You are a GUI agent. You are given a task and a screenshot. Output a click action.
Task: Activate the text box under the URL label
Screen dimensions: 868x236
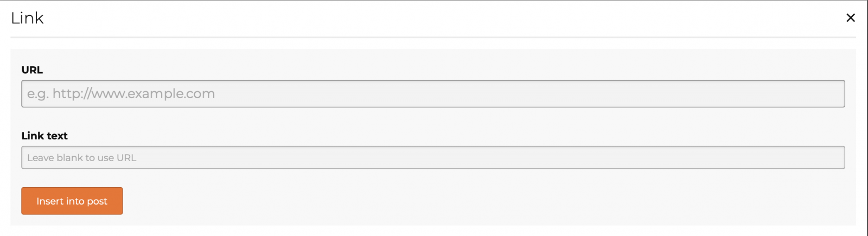coord(433,94)
